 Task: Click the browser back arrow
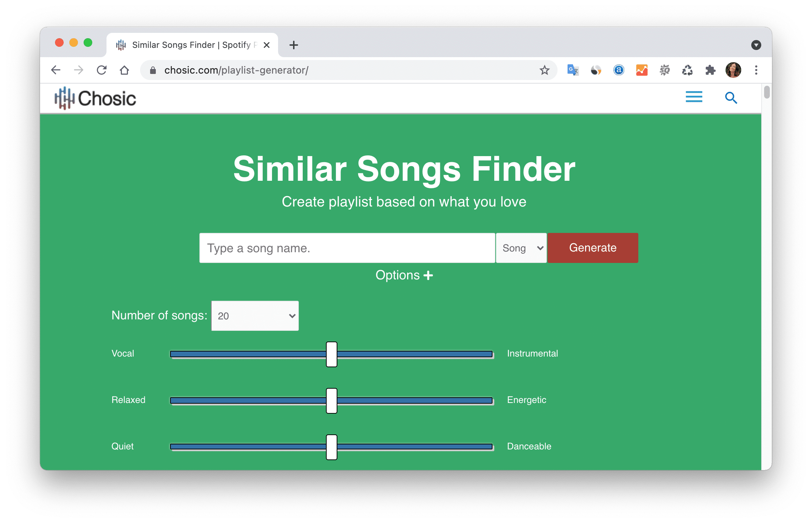(56, 70)
